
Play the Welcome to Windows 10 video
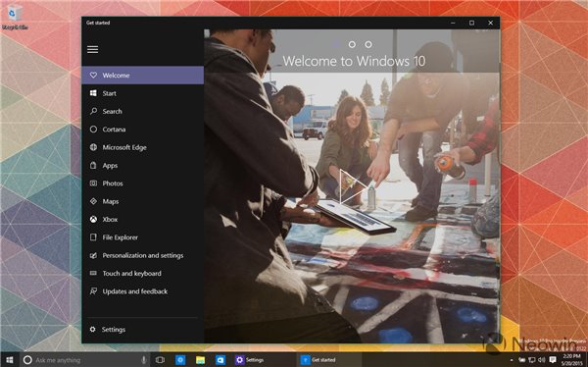[352, 186]
